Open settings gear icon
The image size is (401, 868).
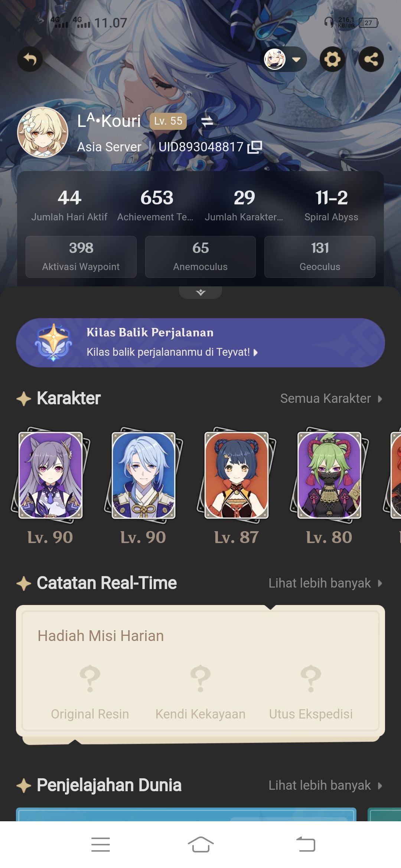coord(332,59)
